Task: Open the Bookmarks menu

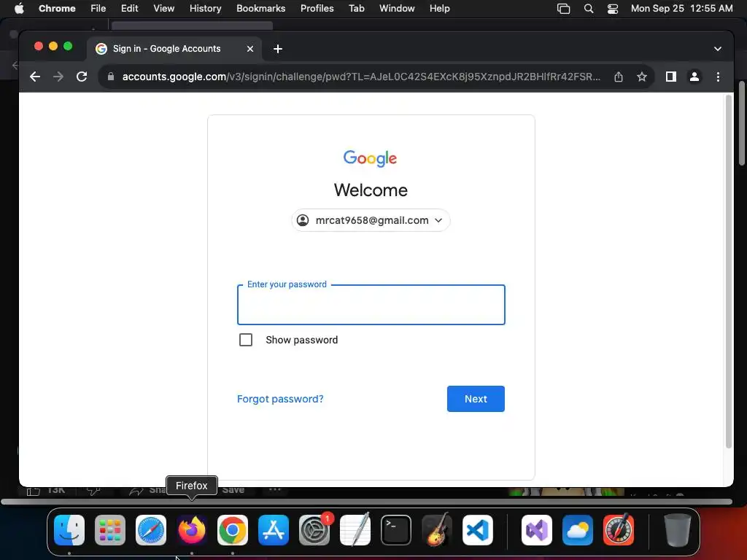Action: click(x=260, y=9)
